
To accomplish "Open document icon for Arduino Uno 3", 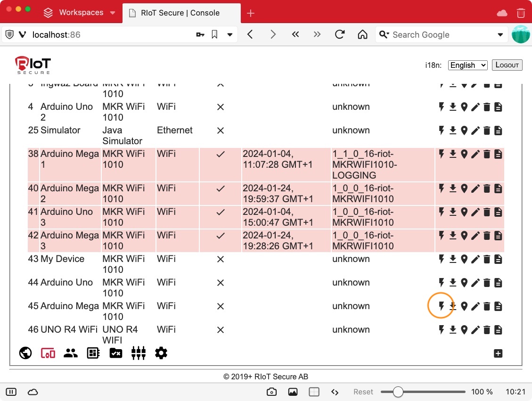I will (498, 212).
